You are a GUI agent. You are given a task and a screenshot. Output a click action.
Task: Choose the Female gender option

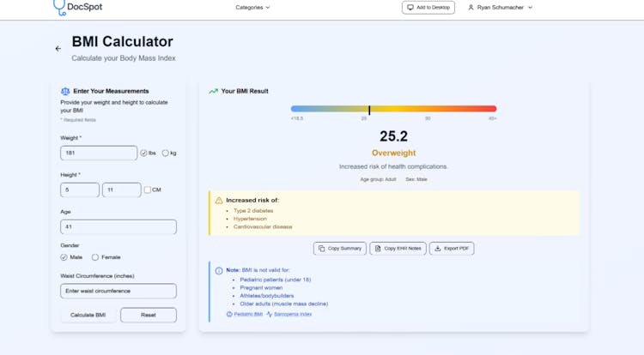96,257
